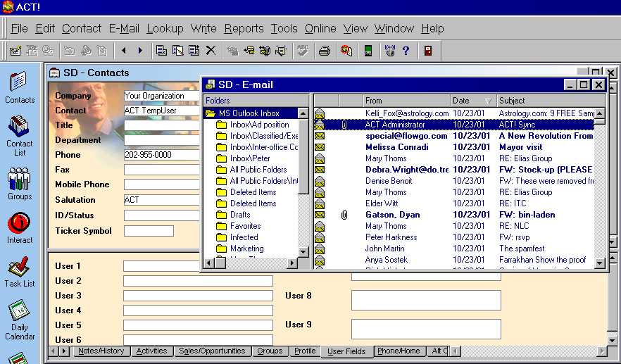Click the red circle and page toolbar icon

346,51
